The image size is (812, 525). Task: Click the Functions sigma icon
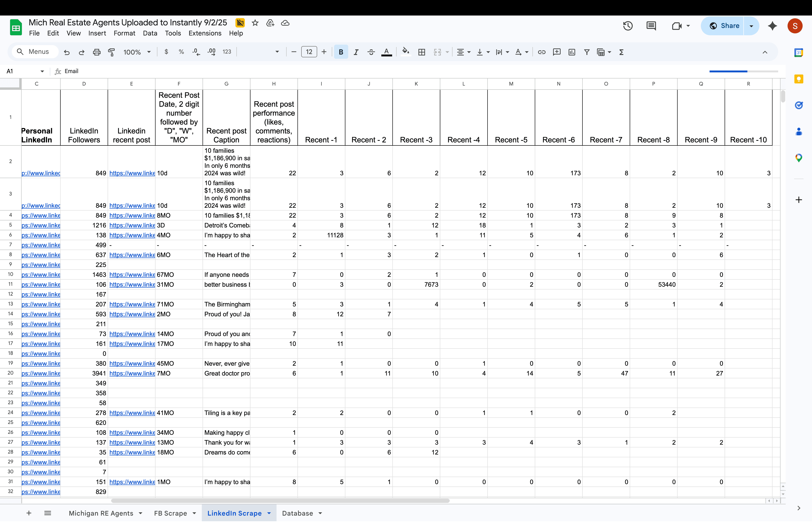point(621,52)
